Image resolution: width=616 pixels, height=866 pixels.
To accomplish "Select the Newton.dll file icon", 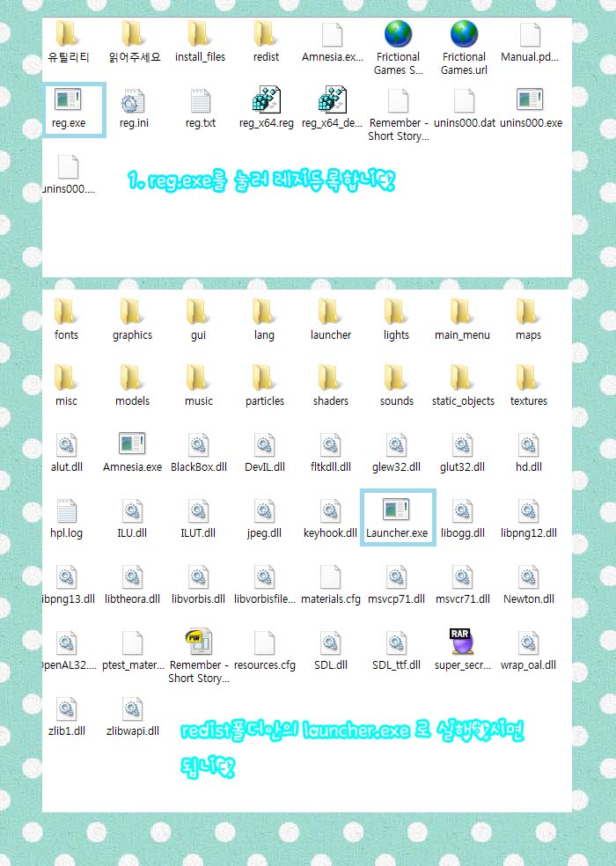I will tap(528, 576).
